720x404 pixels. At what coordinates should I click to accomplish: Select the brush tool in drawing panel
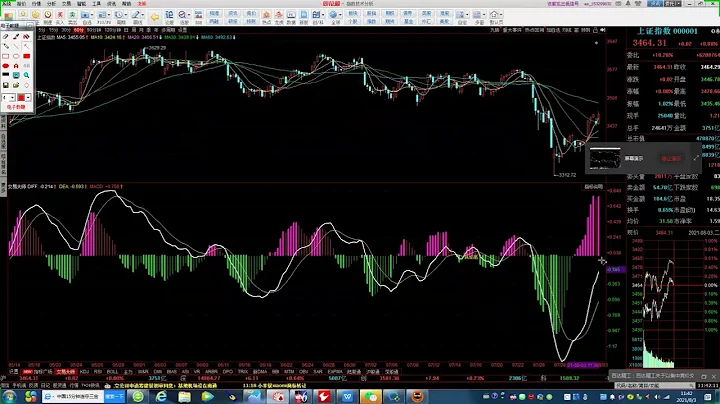[x=16, y=36]
